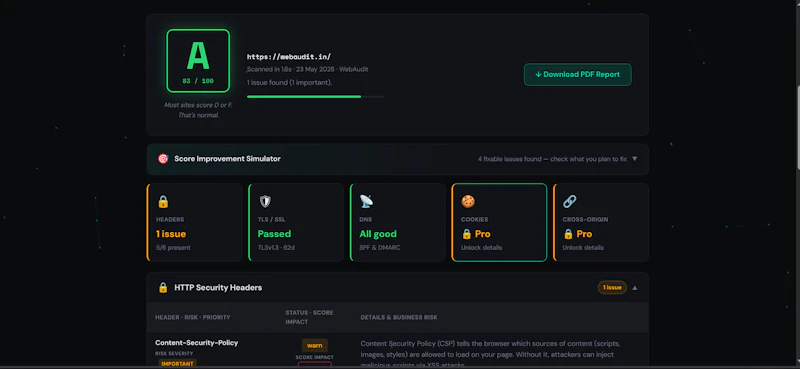Click the lock icon beside Cookies Pro
The height and width of the screenshot is (369, 800).
coord(466,234)
